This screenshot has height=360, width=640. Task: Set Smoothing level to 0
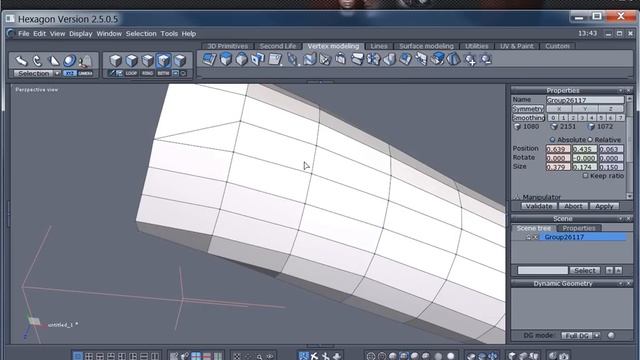click(553, 118)
